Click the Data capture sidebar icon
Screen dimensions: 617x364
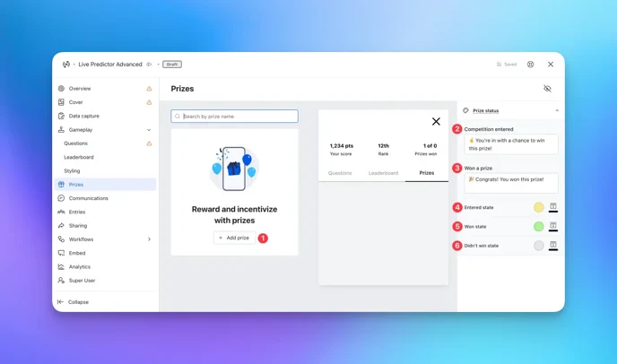tap(61, 116)
